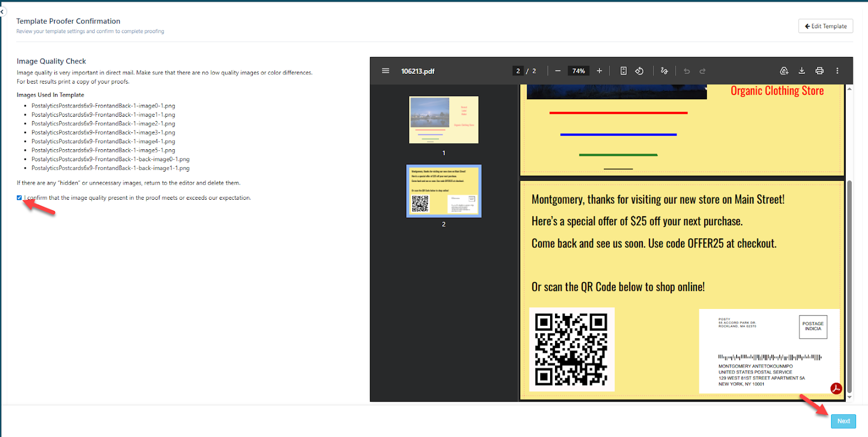Click the undo arrow in PDF toolbar
The height and width of the screenshot is (437, 868).
pyautogui.click(x=687, y=71)
